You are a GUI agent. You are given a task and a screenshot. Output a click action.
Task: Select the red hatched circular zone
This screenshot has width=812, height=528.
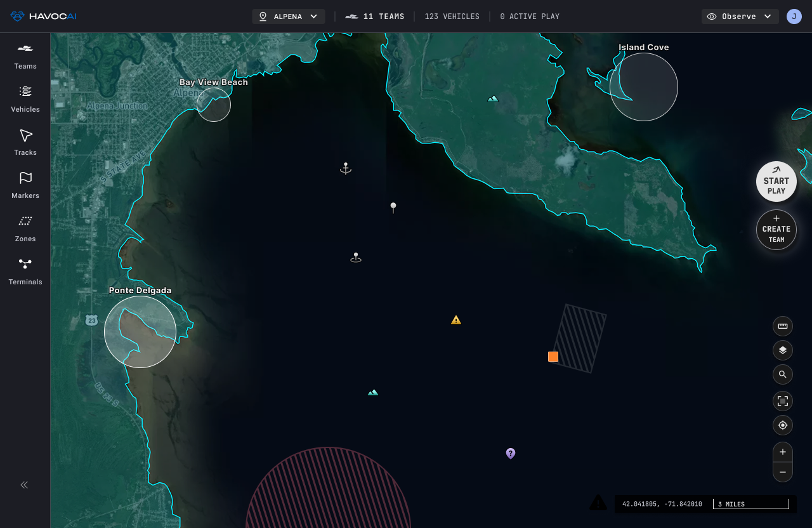click(x=328, y=487)
